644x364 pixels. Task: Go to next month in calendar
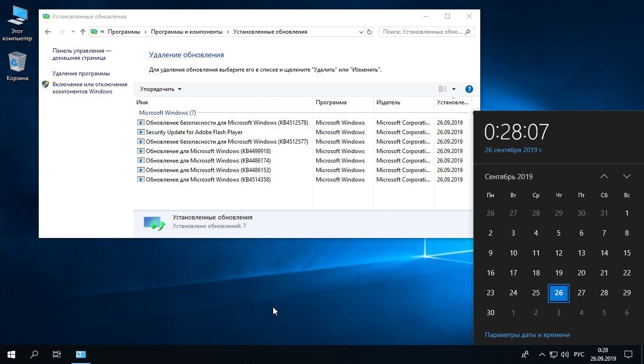pyautogui.click(x=627, y=176)
